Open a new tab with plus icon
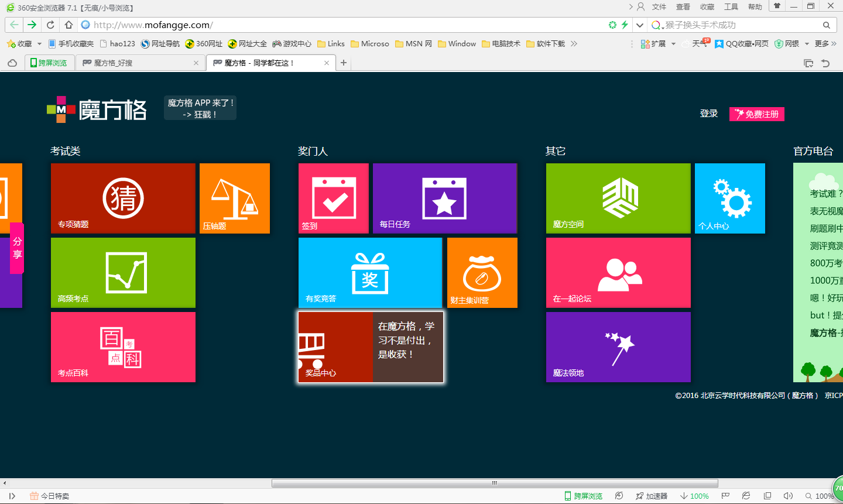This screenshot has height=504, width=843. click(x=344, y=63)
